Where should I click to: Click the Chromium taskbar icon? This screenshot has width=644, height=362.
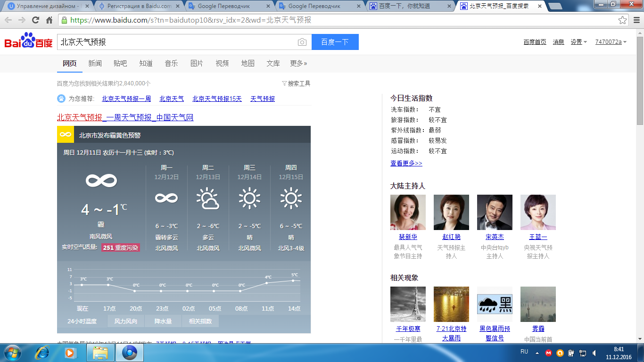[x=129, y=353]
